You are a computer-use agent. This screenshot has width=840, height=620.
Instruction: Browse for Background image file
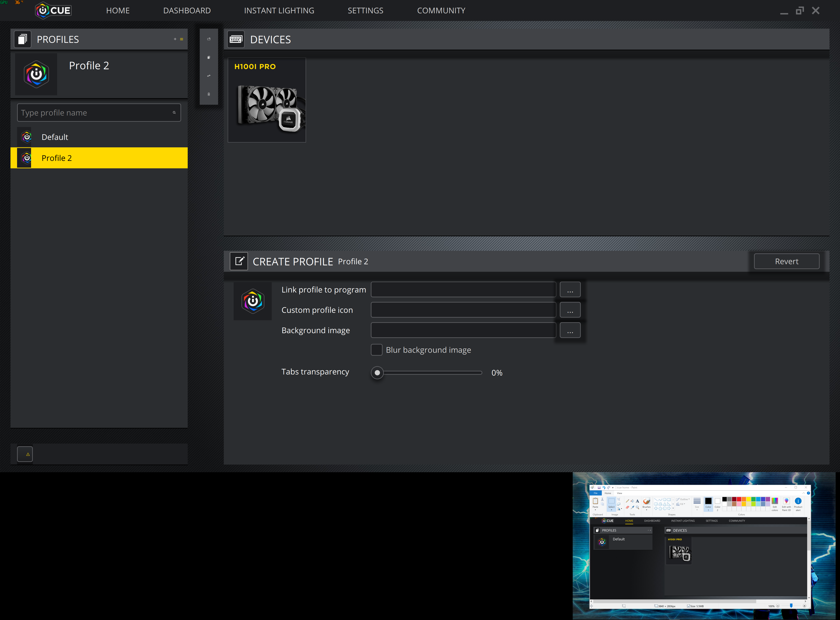click(x=570, y=330)
